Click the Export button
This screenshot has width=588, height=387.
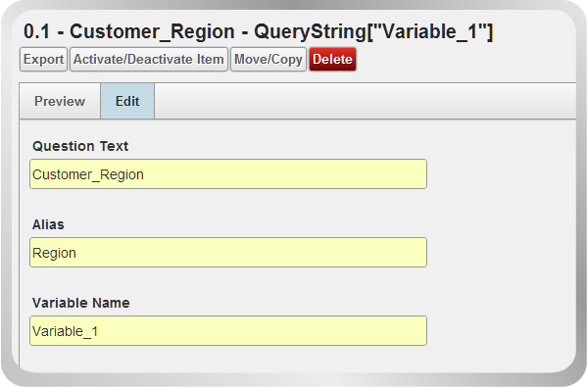coord(43,59)
